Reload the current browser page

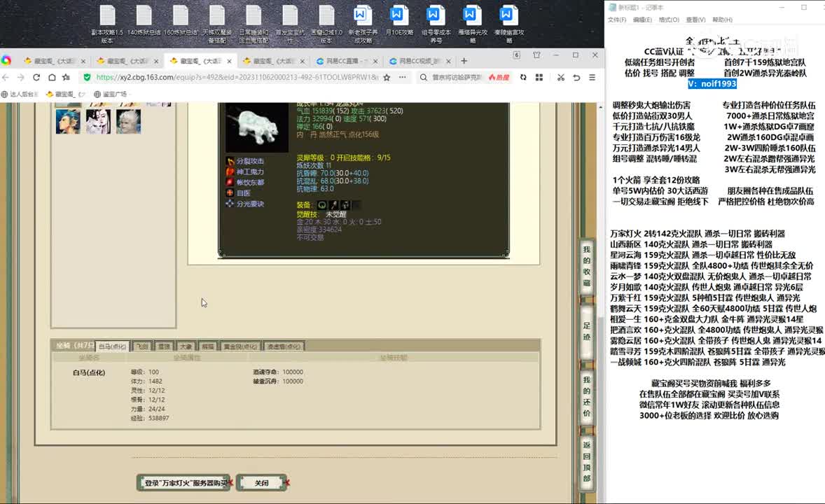(36, 77)
